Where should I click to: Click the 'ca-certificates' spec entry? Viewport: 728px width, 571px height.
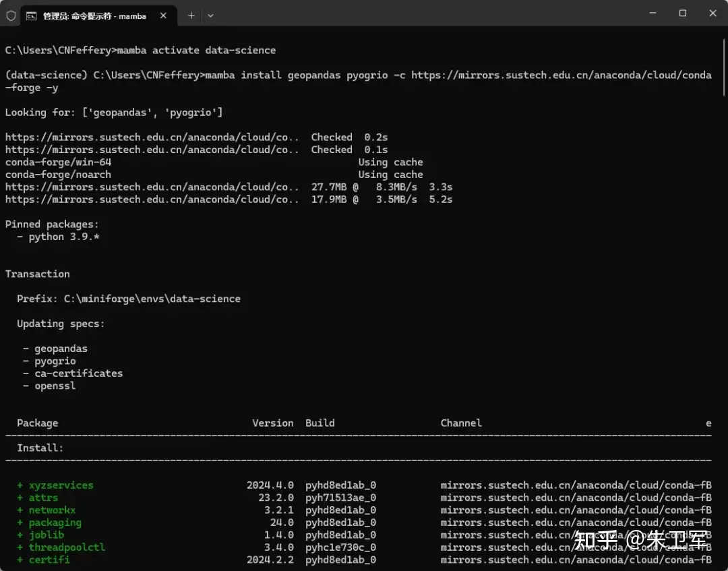tap(78, 373)
